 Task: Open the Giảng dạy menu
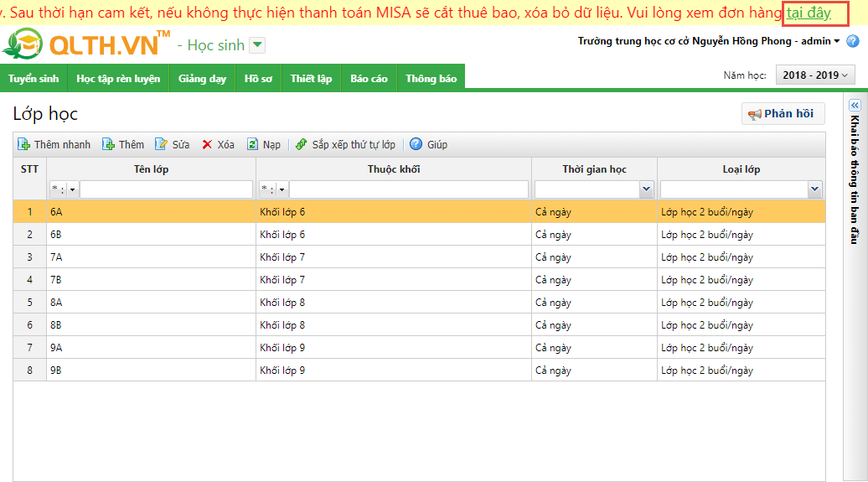(202, 78)
